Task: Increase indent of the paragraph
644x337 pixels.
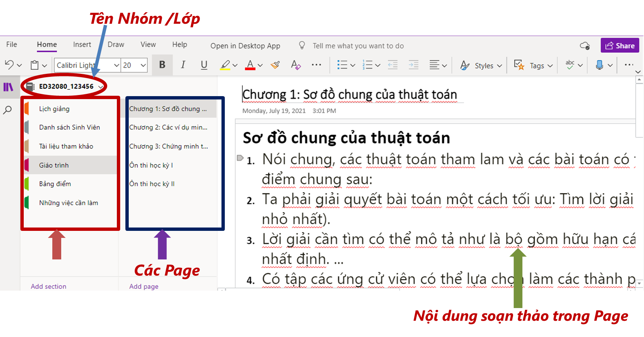Action: 413,65
